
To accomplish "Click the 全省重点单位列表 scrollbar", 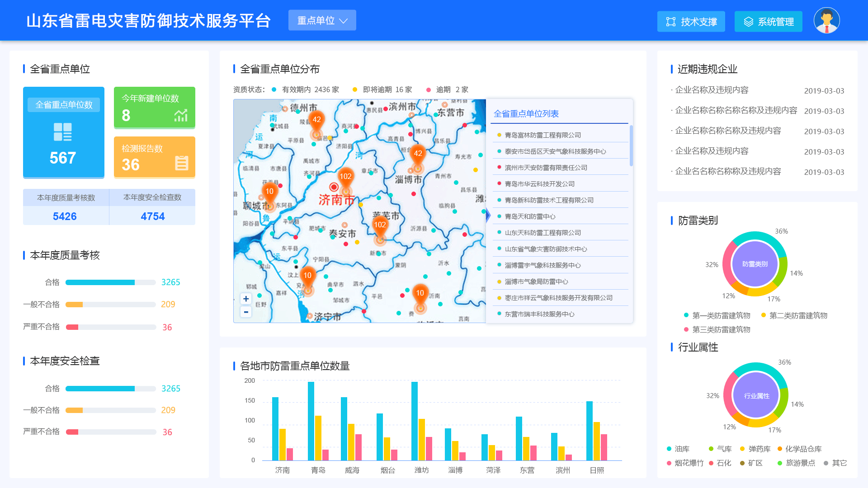I will point(631,145).
